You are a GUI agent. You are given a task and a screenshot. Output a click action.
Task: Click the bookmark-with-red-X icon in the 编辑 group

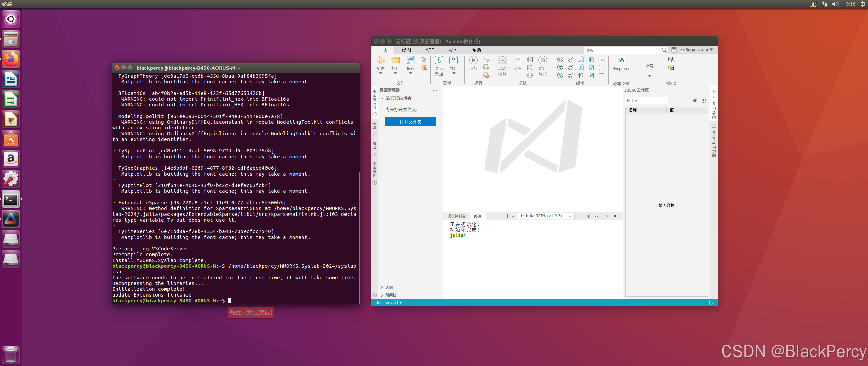[x=592, y=59]
